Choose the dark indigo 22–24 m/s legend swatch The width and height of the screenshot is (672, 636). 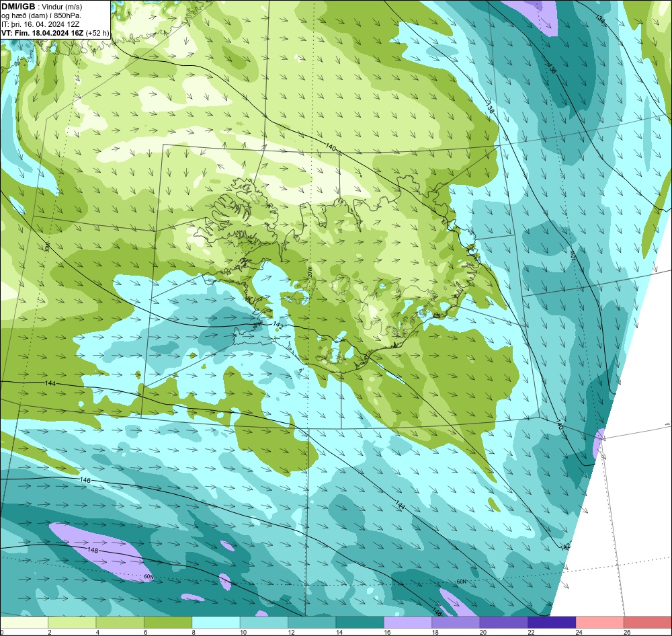tap(552, 622)
